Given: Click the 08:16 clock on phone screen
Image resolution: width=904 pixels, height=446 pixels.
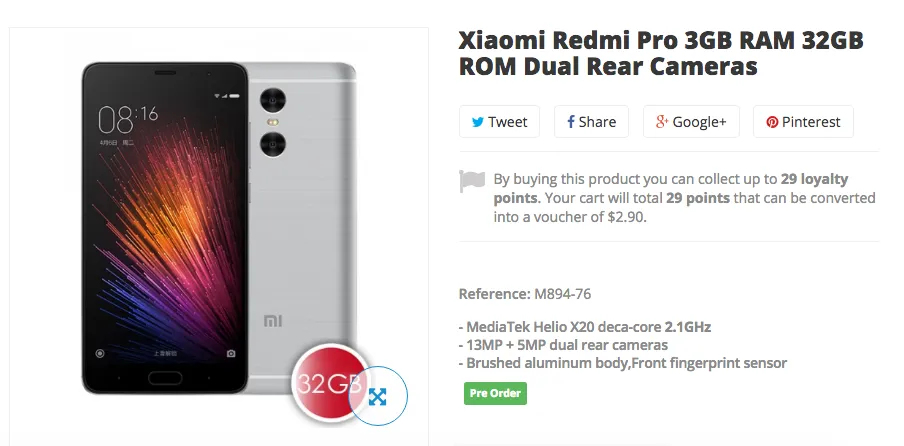Looking at the screenshot, I should (127, 119).
